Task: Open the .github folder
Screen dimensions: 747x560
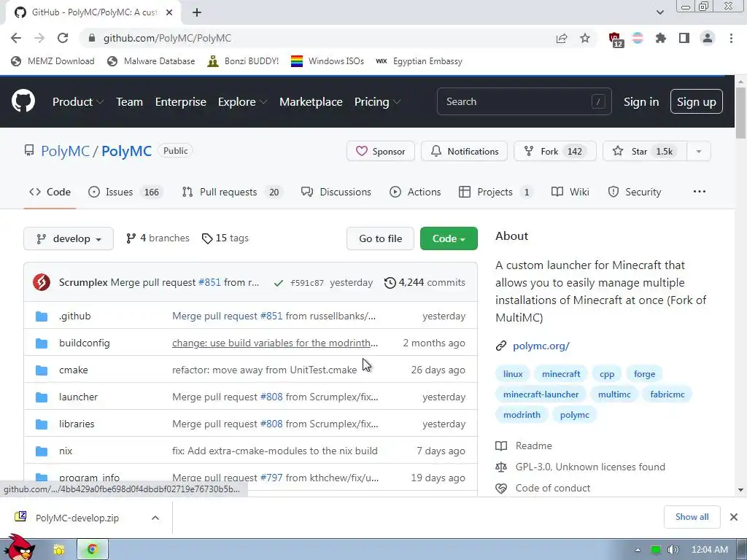Action: 75,316
